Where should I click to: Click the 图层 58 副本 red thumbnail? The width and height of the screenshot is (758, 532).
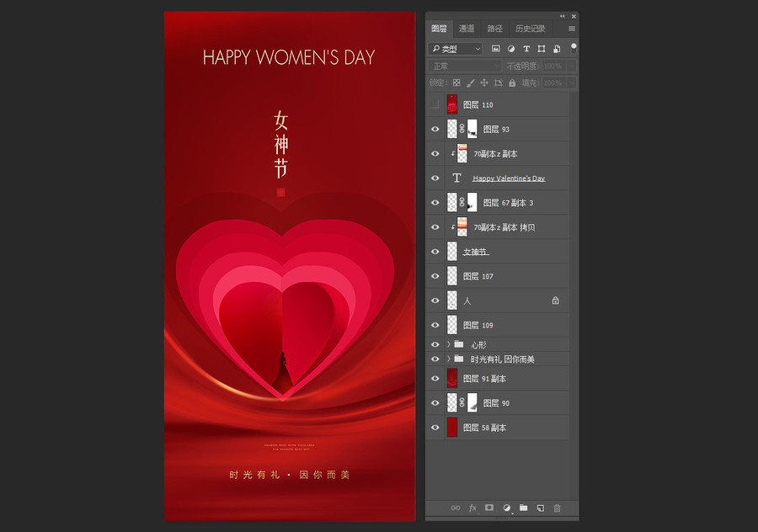pyautogui.click(x=452, y=427)
